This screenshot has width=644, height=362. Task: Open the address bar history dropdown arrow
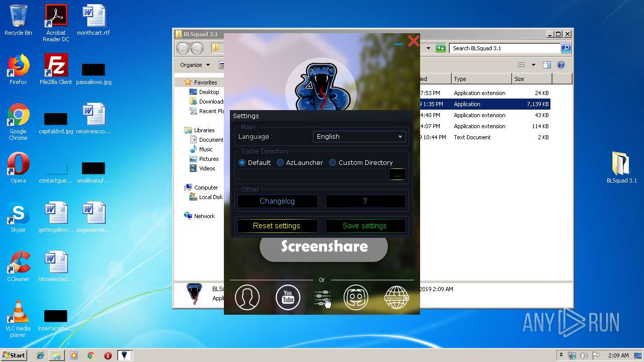coord(429,48)
